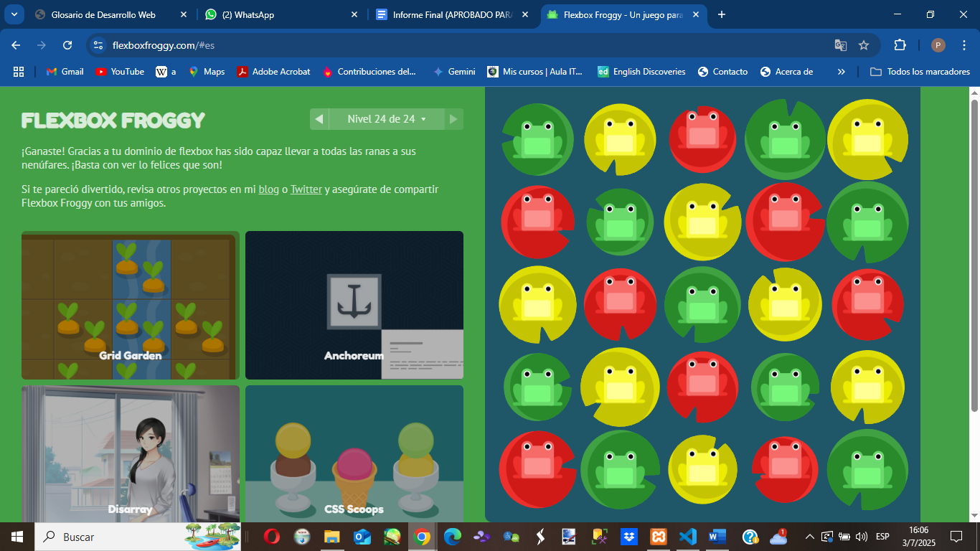
Task: Expand the bookmarks overflow chevron
Action: pyautogui.click(x=842, y=72)
